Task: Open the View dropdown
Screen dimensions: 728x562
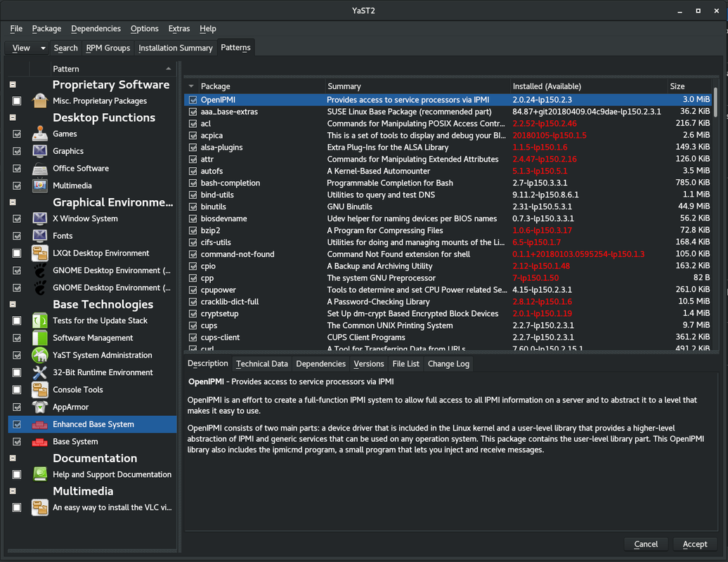Action: click(x=27, y=48)
